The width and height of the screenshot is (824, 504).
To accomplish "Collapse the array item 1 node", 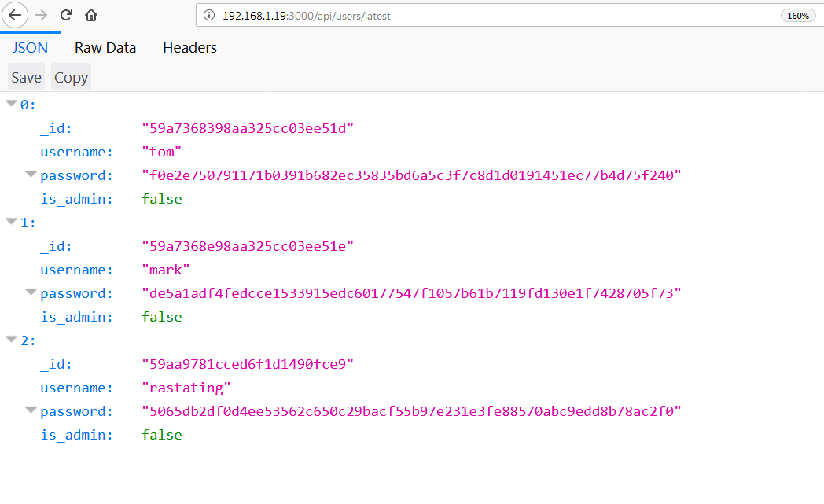I will [12, 222].
